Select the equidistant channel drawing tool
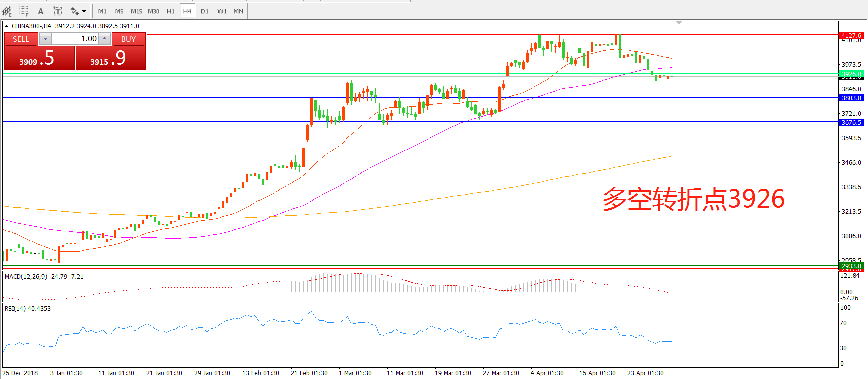Screen dimensions: 868x379 [7, 11]
